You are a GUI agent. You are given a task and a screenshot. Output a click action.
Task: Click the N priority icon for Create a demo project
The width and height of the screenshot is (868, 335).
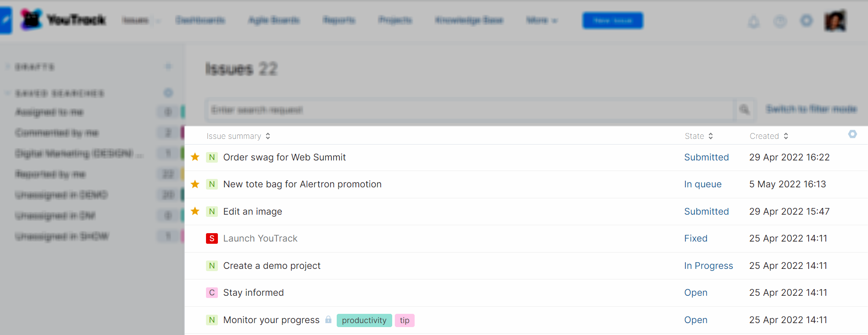[212, 266]
